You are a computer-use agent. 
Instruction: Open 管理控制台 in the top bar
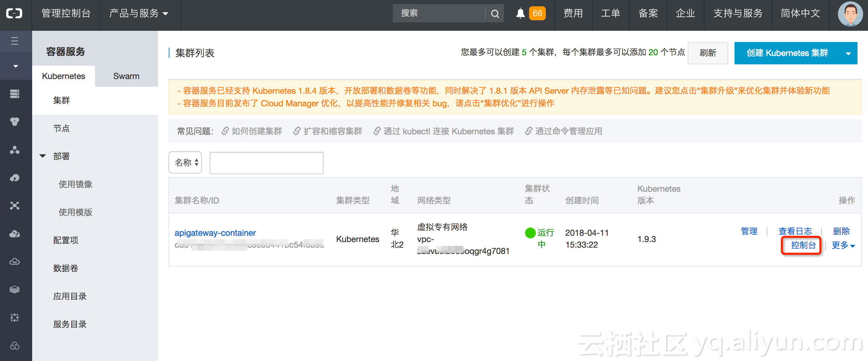point(66,13)
